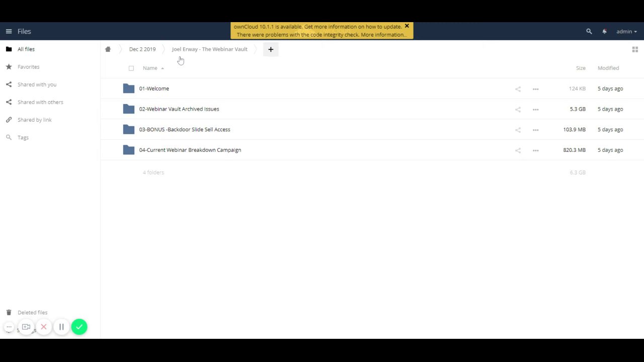Cancel recording with red X button
644x362 pixels.
(x=44, y=327)
